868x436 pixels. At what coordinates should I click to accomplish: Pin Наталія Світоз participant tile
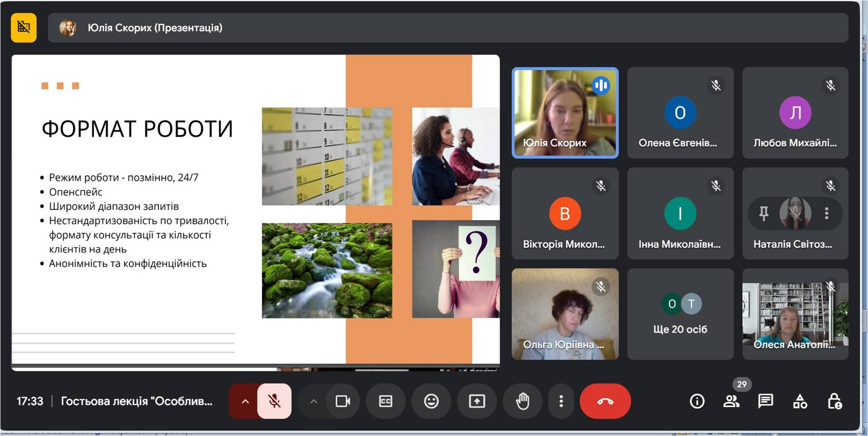pos(764,213)
